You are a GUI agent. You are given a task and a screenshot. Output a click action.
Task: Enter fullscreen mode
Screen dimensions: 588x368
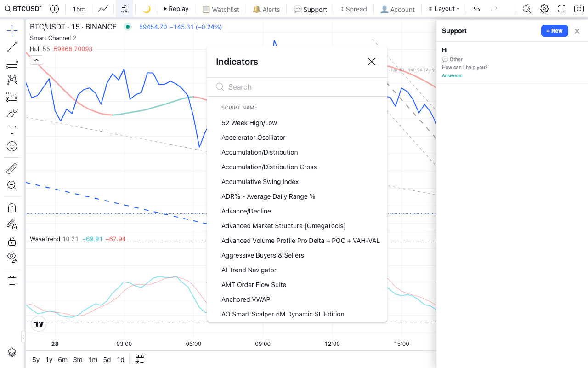(562, 9)
